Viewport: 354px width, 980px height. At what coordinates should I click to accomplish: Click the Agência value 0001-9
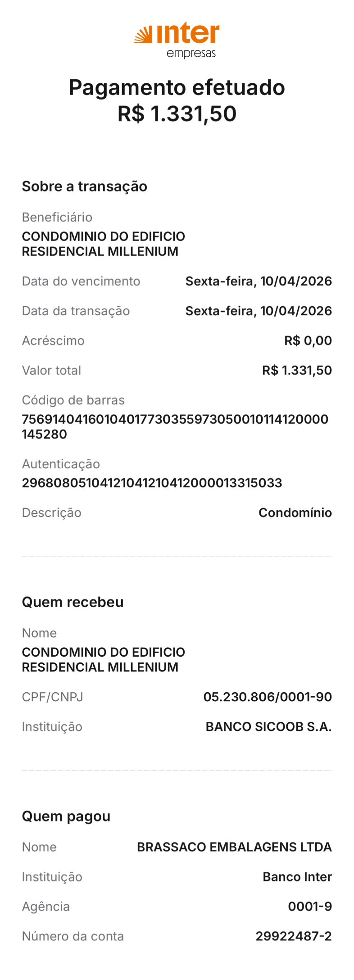310,907
